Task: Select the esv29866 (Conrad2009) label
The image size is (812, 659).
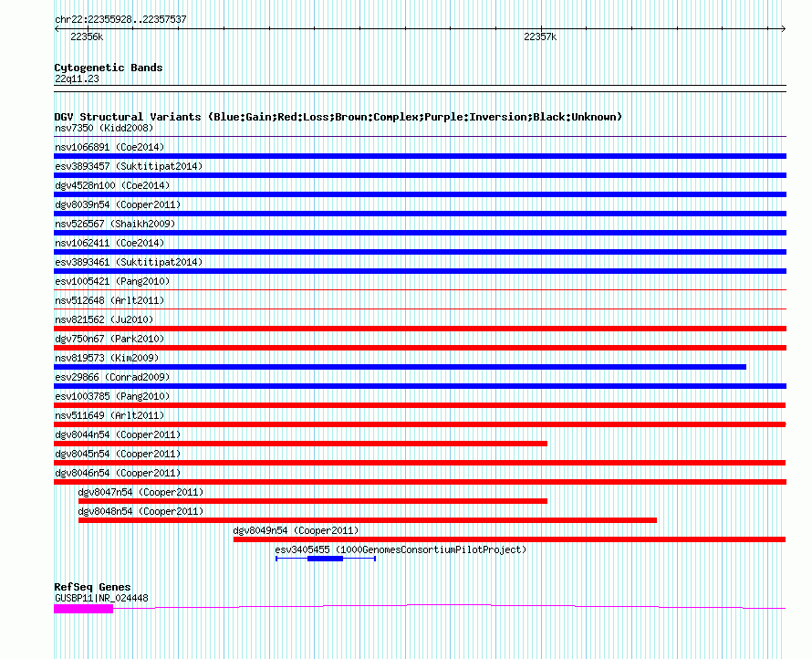Action: [x=112, y=377]
